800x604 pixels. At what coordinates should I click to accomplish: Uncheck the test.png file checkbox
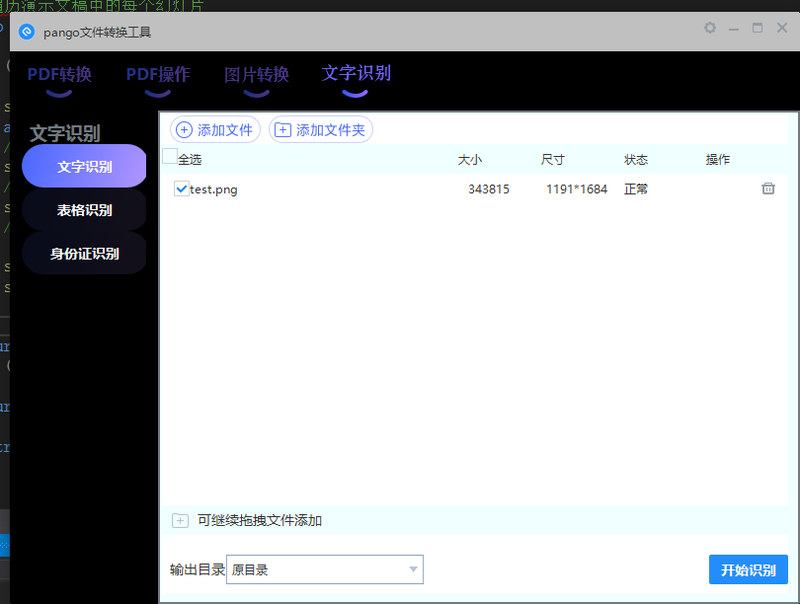(181, 189)
